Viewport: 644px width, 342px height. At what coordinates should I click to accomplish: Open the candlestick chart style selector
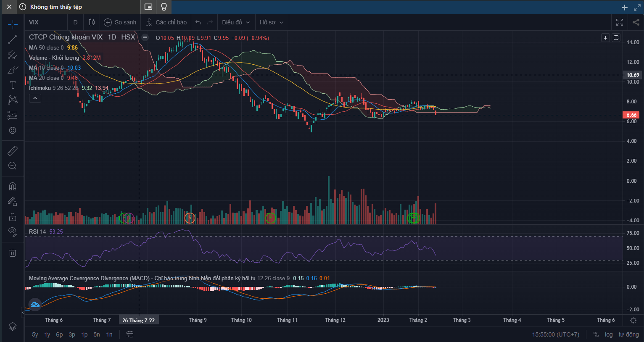tap(92, 22)
